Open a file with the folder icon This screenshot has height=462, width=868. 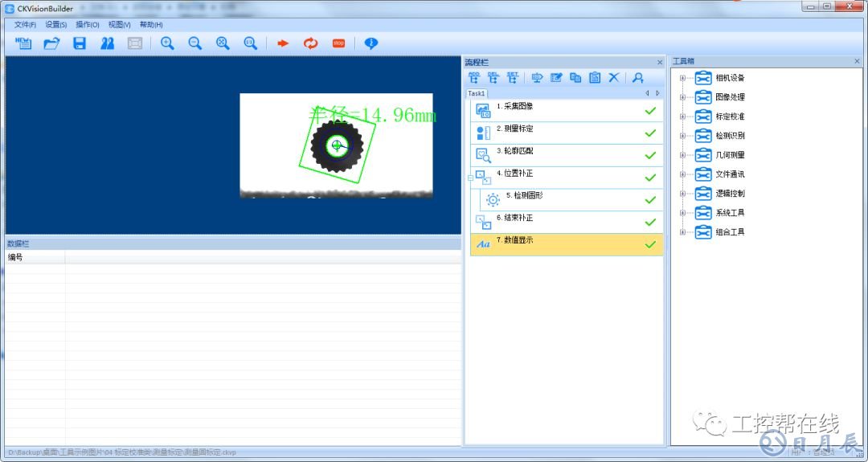point(51,43)
